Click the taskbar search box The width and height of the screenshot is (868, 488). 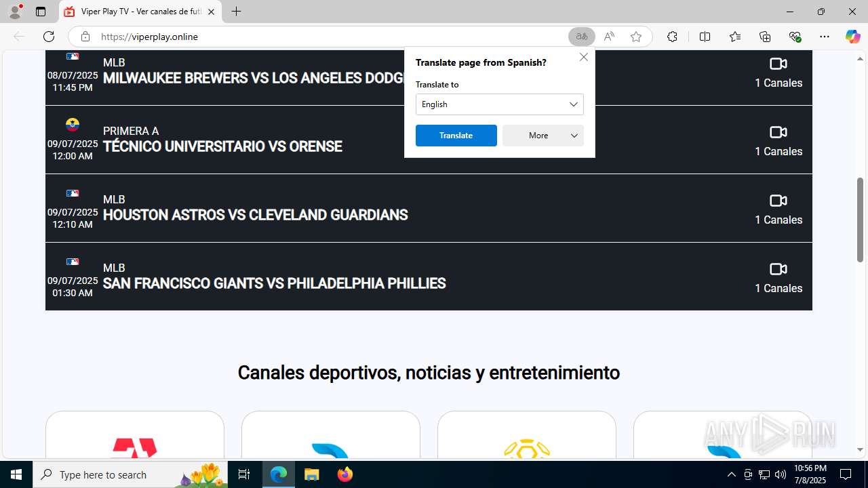[x=130, y=474]
